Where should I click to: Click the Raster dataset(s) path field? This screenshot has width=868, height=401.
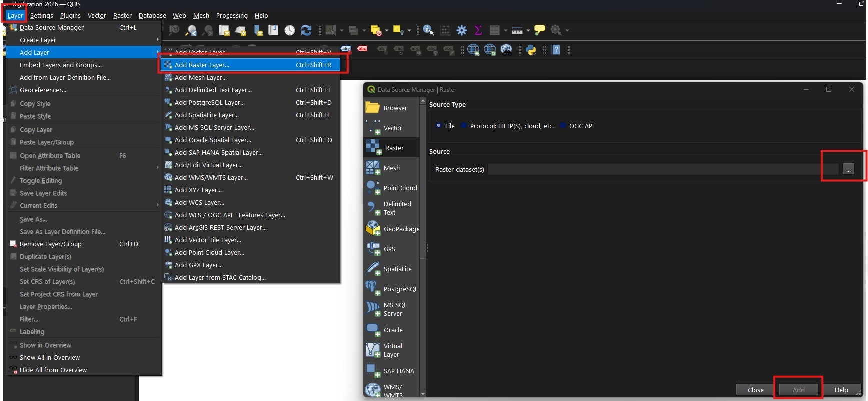[662, 169]
